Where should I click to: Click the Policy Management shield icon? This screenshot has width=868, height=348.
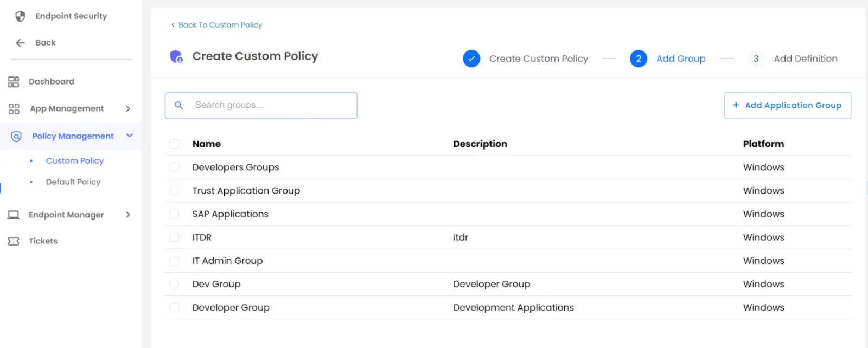(x=16, y=136)
